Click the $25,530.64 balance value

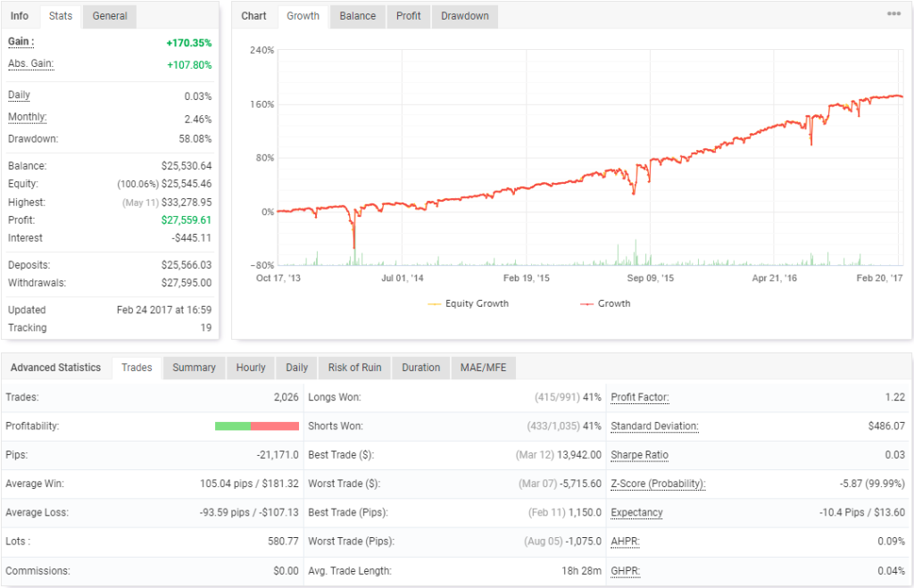(187, 166)
